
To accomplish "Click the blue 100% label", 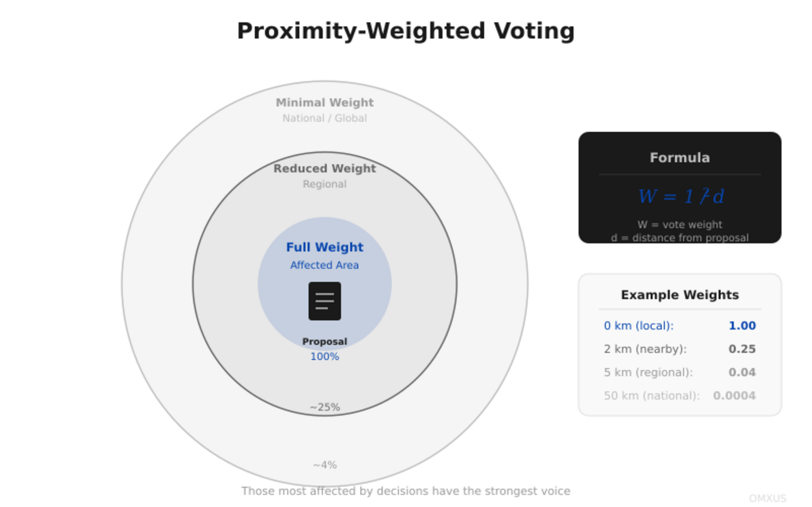I will pos(324,356).
